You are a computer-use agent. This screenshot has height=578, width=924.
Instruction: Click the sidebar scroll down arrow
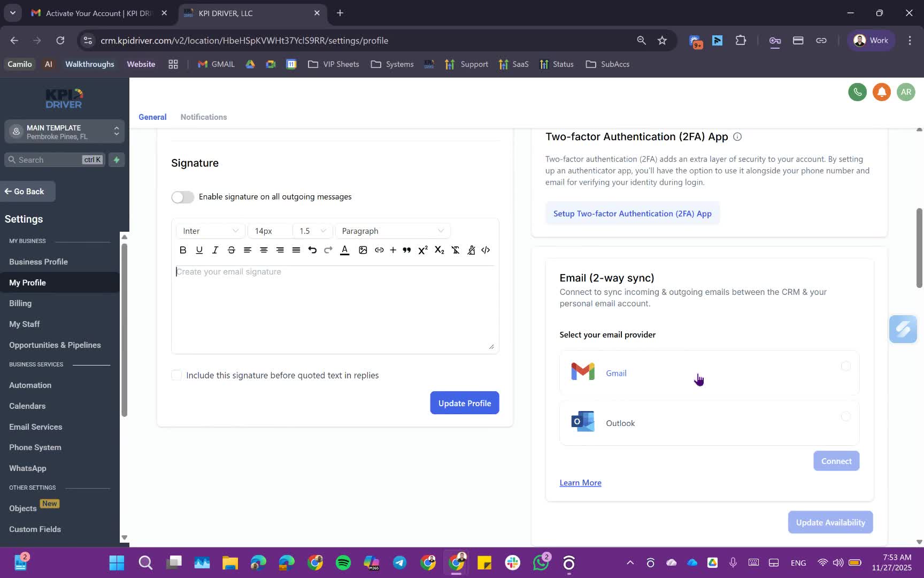point(124,537)
